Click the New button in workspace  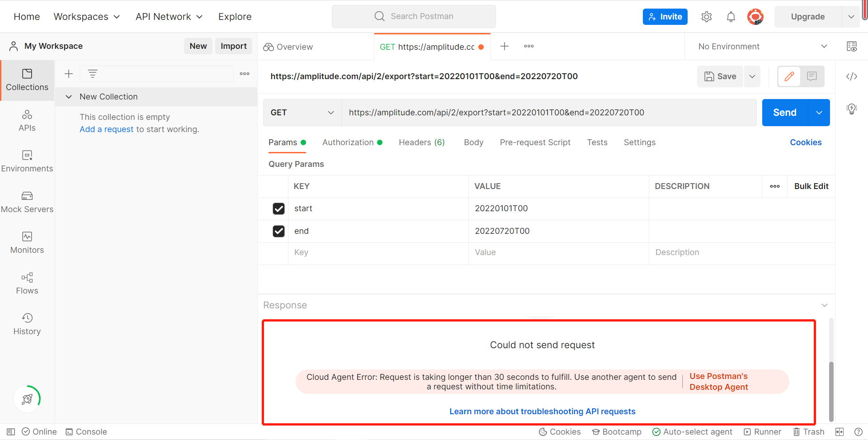[198, 46]
